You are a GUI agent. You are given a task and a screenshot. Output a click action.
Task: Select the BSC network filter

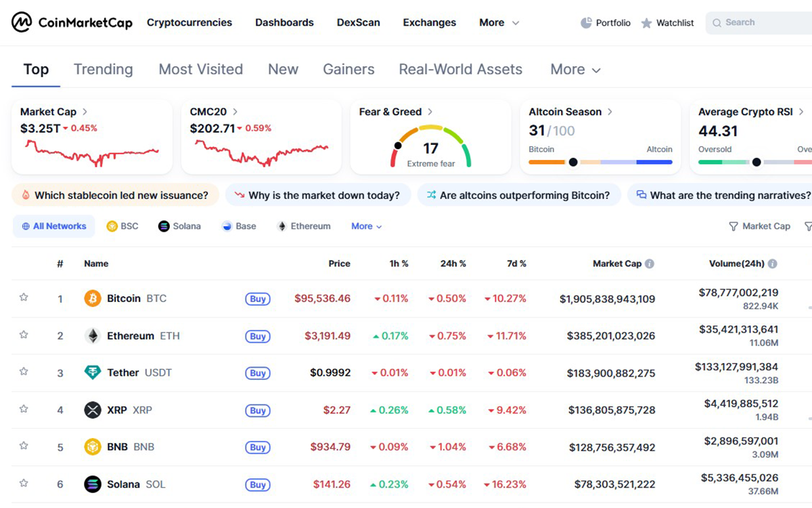pos(122,226)
